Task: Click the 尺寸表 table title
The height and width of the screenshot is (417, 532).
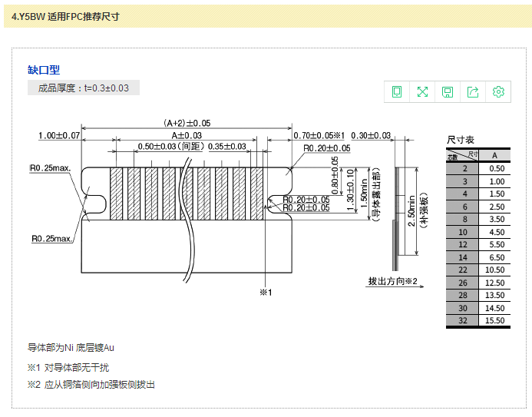Action: pos(461,140)
